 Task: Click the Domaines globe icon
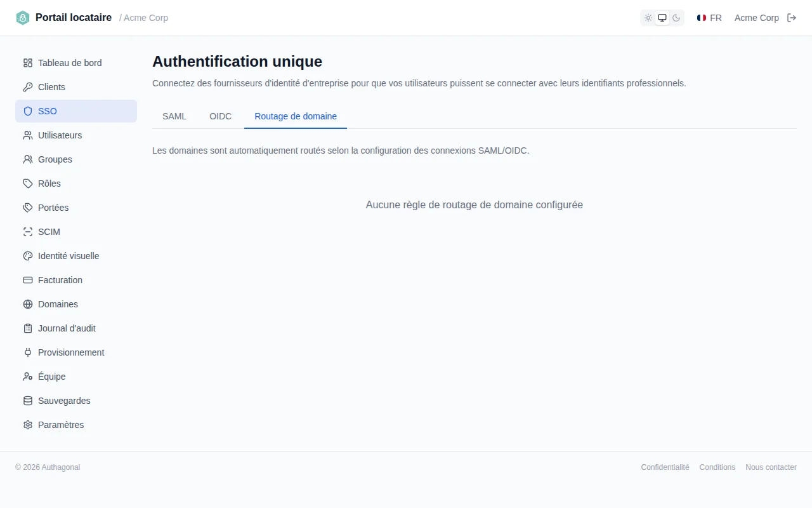point(28,304)
